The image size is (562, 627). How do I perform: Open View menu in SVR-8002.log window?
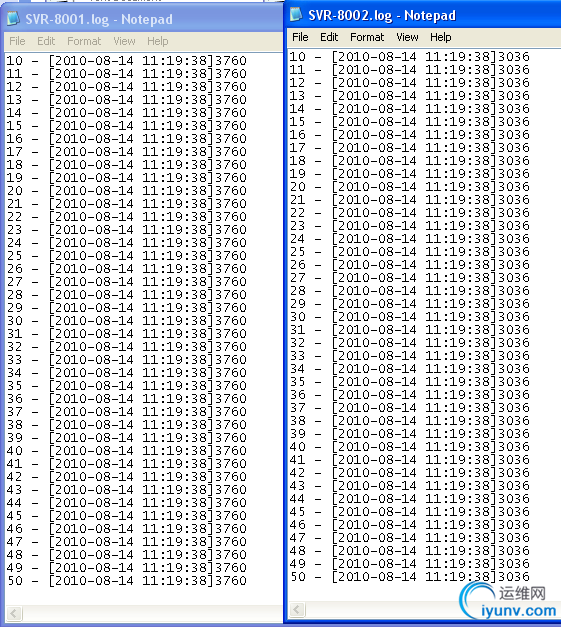(407, 37)
